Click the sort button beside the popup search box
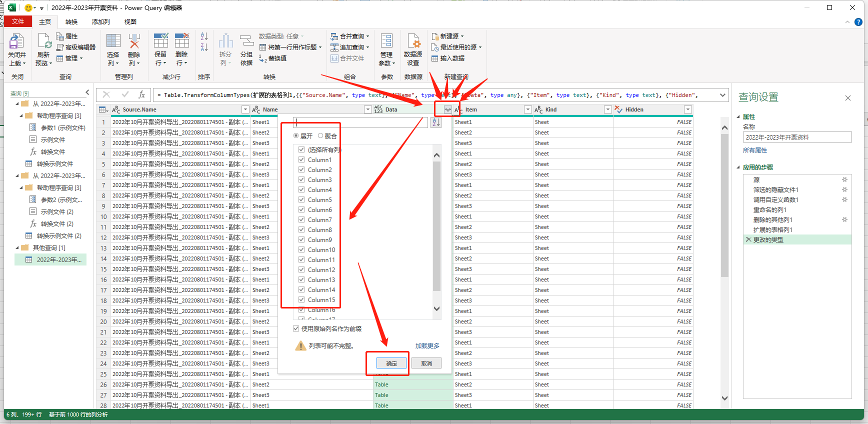868x424 pixels. 436,122
